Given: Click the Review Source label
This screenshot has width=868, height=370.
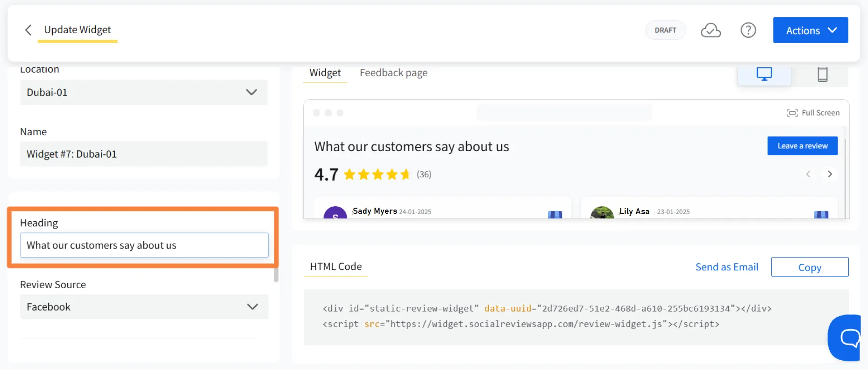Looking at the screenshot, I should click(x=53, y=285).
